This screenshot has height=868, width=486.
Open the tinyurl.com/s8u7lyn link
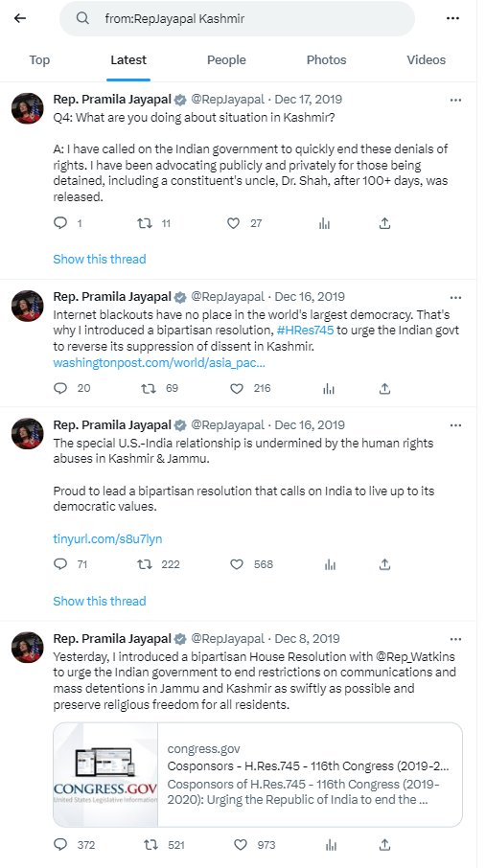click(107, 538)
